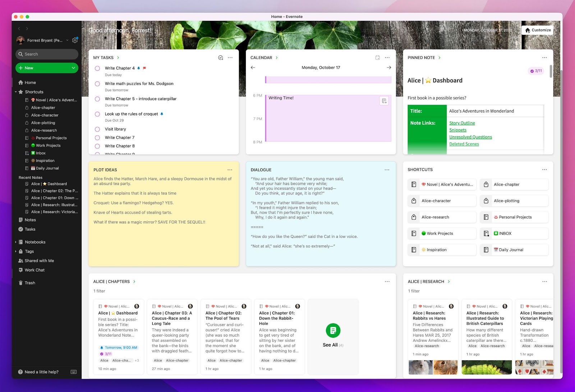Click note icon on Writing Time event
The width and height of the screenshot is (575, 392).
tap(384, 101)
